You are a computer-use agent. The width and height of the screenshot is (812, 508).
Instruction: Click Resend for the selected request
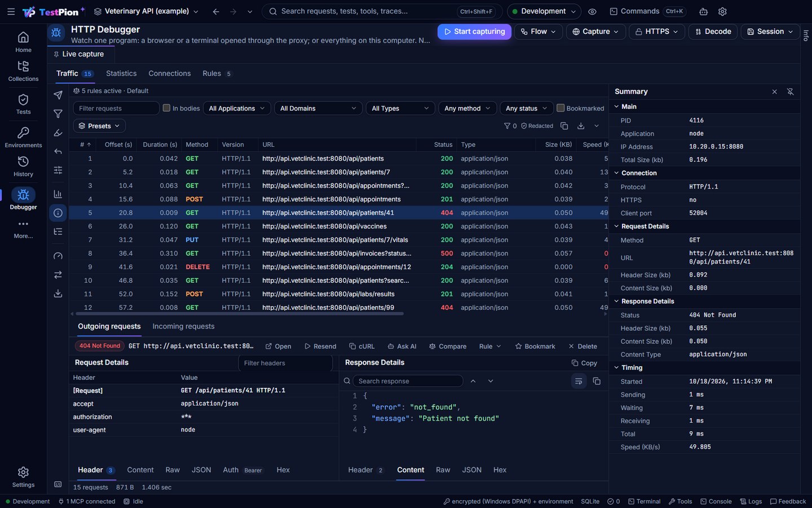pos(320,347)
